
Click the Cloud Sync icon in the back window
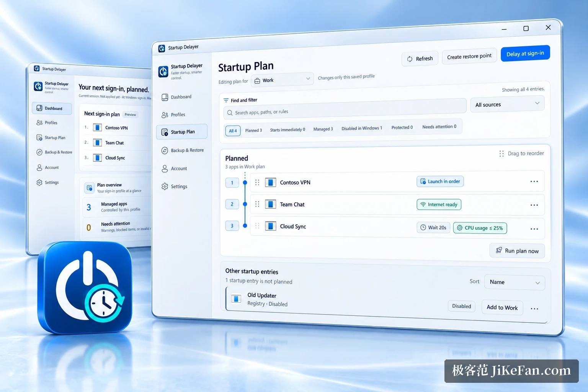pos(98,158)
